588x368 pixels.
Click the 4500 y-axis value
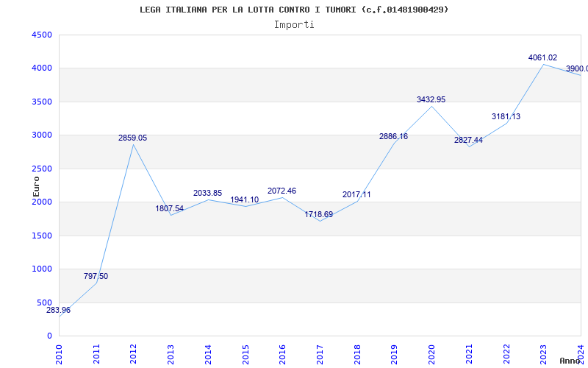click(x=42, y=35)
